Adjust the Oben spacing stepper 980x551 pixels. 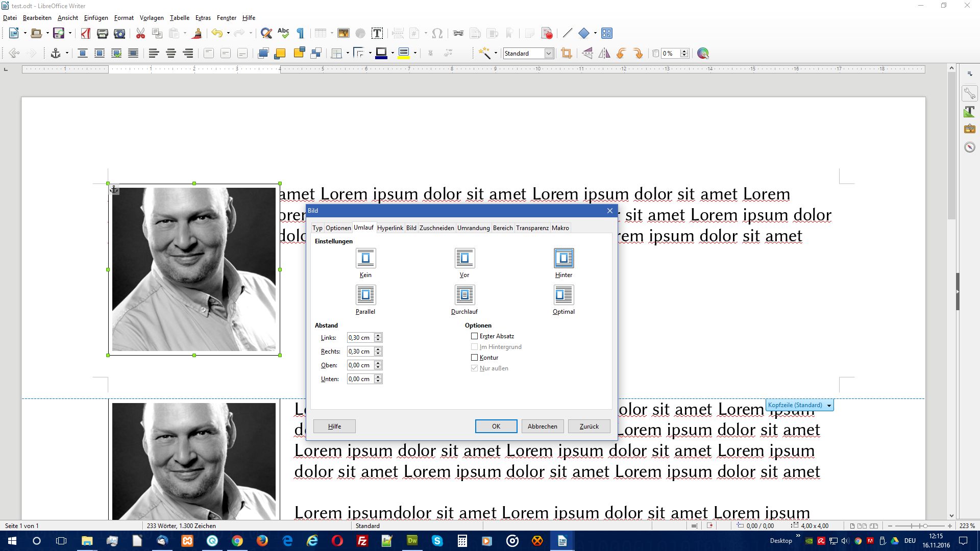(378, 365)
